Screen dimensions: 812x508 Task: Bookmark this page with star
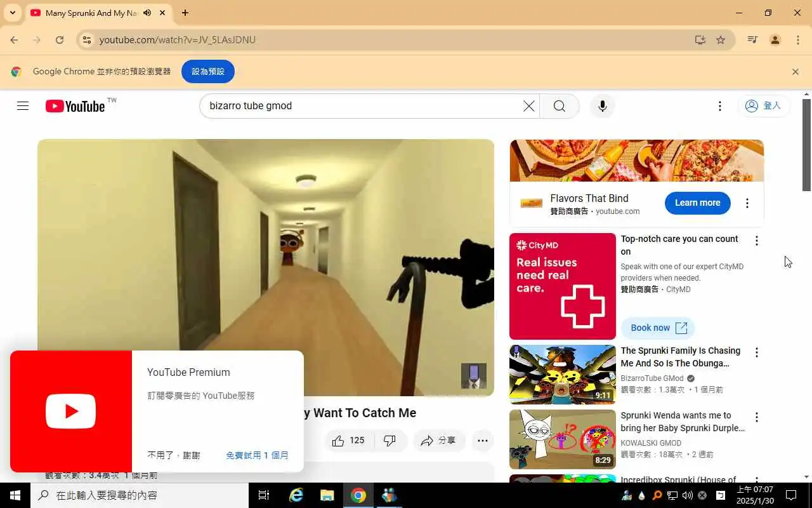pos(721,39)
